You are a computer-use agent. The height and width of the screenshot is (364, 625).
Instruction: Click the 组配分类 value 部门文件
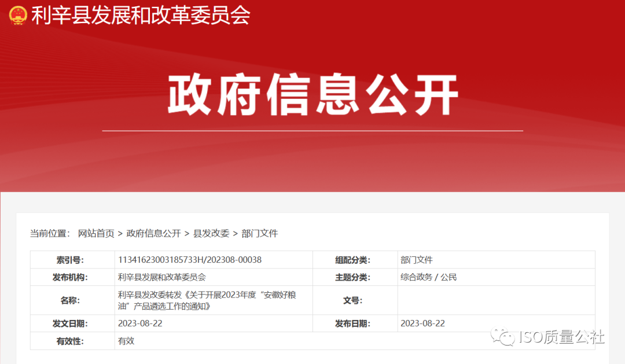(x=416, y=260)
